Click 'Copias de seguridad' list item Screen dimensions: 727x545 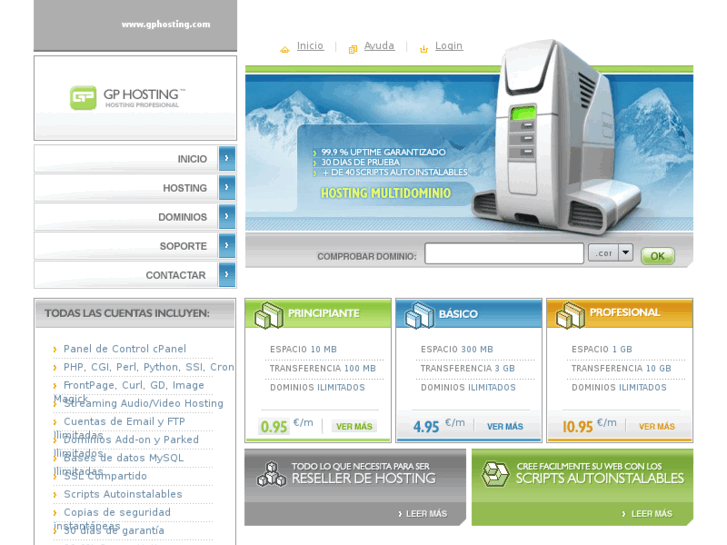(117, 512)
